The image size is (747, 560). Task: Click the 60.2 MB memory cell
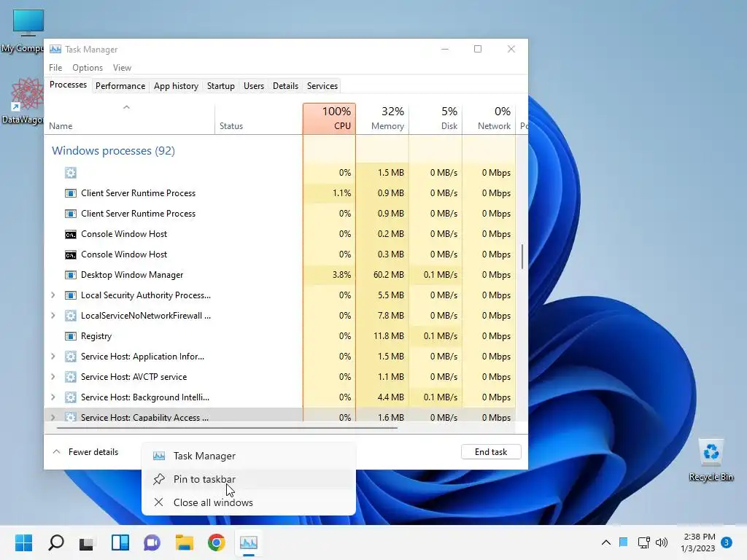382,275
